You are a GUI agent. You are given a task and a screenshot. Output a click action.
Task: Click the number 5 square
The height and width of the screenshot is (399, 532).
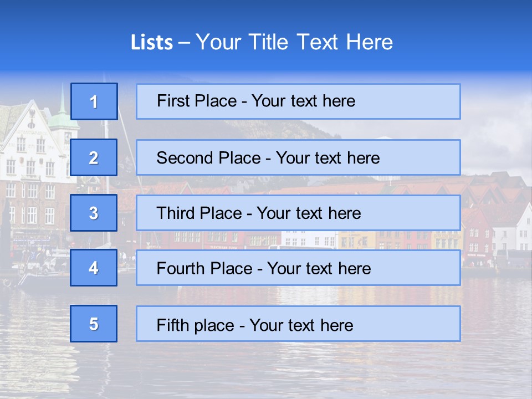click(94, 324)
